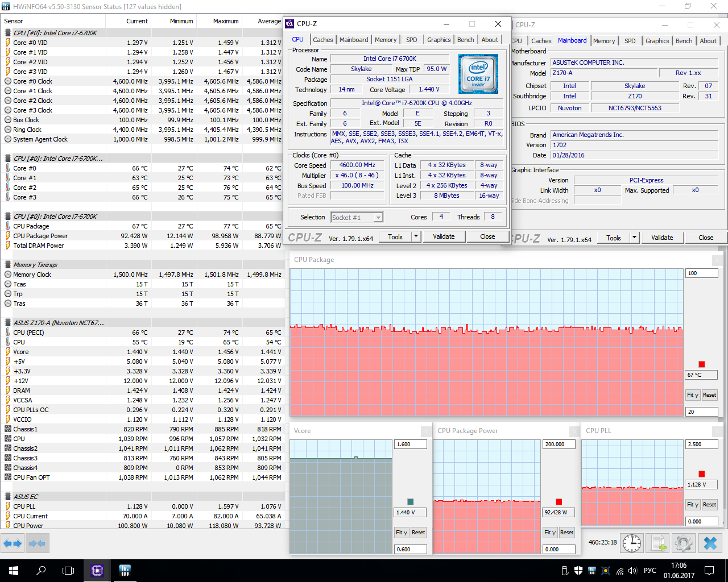Open the Tools dropdown arrow in back CPU-Z window
Image resolution: width=728 pixels, height=582 pixels.
634,238
